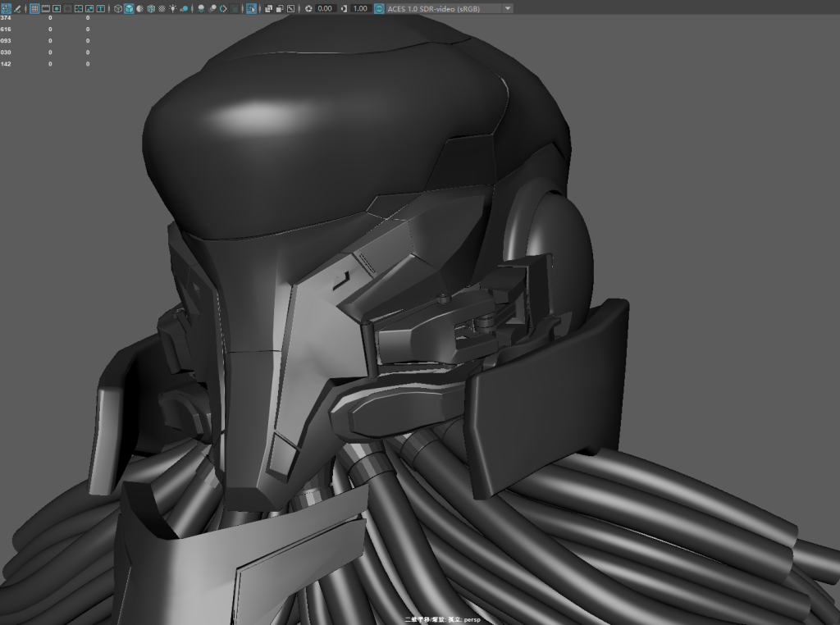Click the Exposure value field 0.00
The image size is (840, 625).
pos(325,8)
